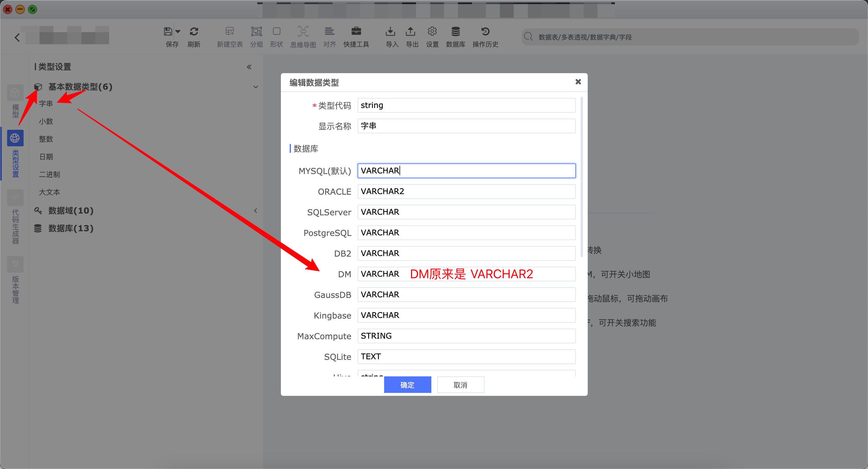The height and width of the screenshot is (469, 868).
Task: Open the Quick Tools (快捷工具) briefcase icon
Action: [x=356, y=32]
